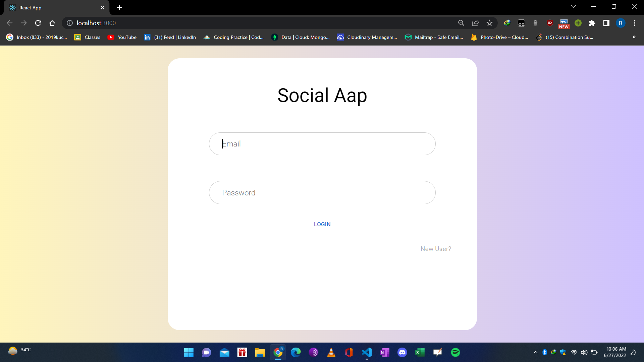Open the uBlock Origin extension
644x362 pixels.
[549, 23]
